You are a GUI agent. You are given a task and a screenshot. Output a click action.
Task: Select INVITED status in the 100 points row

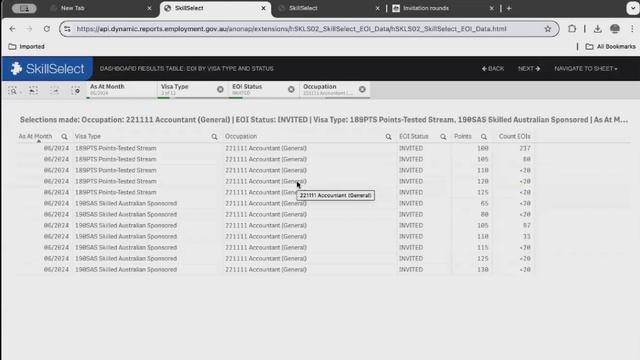pyautogui.click(x=411, y=148)
